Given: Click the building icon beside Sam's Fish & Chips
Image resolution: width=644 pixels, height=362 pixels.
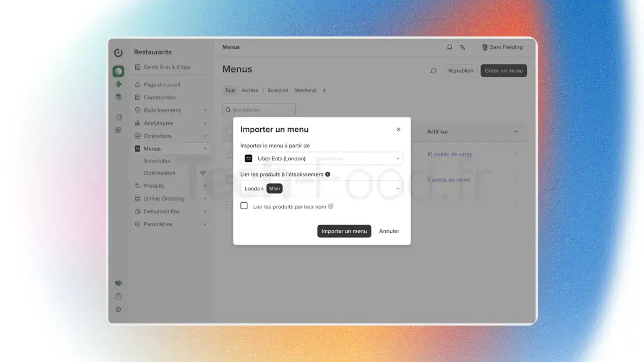Looking at the screenshot, I should 137,67.
